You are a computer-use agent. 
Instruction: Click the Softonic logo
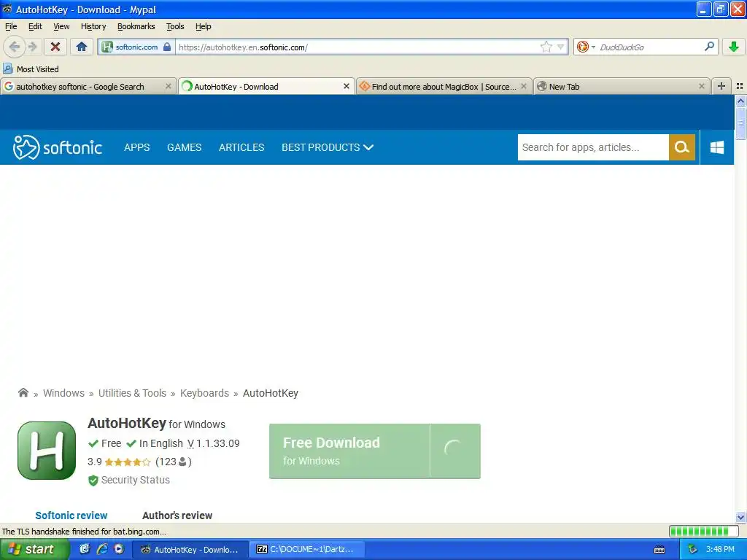pos(57,147)
